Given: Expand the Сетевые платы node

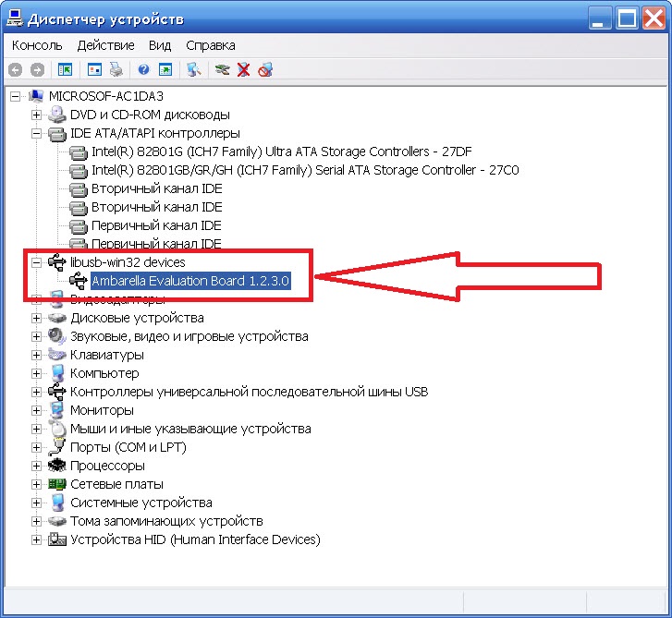Looking at the screenshot, I should 37,484.
